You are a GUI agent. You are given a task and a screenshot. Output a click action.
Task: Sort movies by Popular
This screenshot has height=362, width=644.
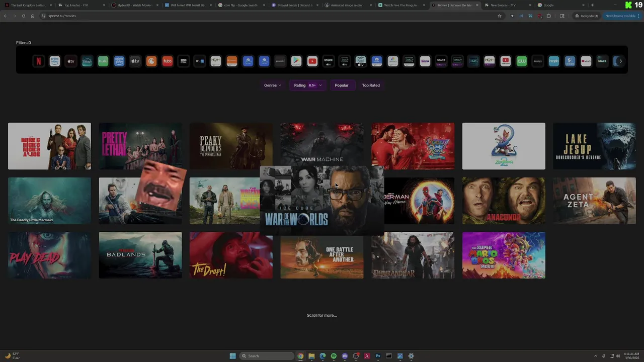342,85
